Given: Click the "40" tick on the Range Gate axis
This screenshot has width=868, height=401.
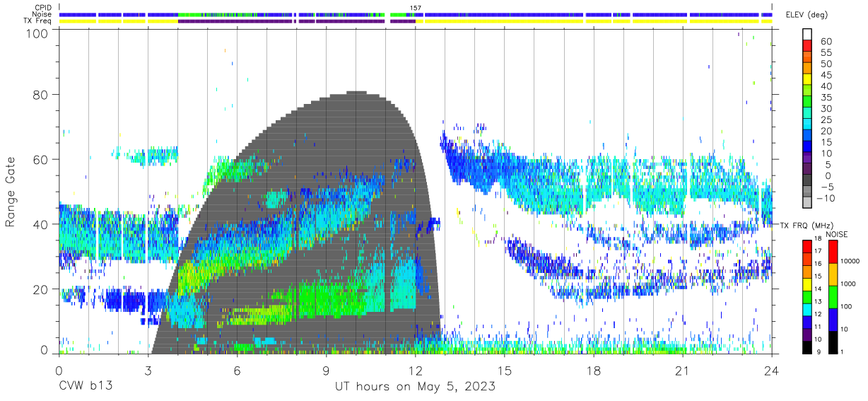Looking at the screenshot, I should 40,223.
